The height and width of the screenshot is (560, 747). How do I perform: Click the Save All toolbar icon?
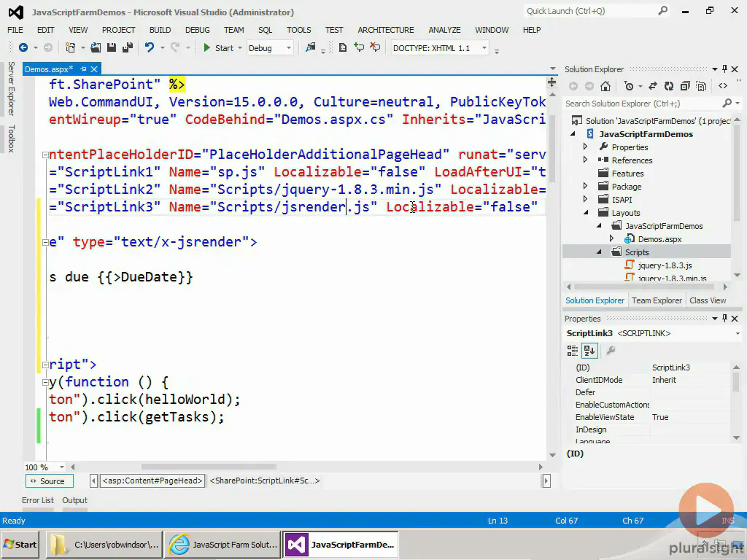point(127,47)
